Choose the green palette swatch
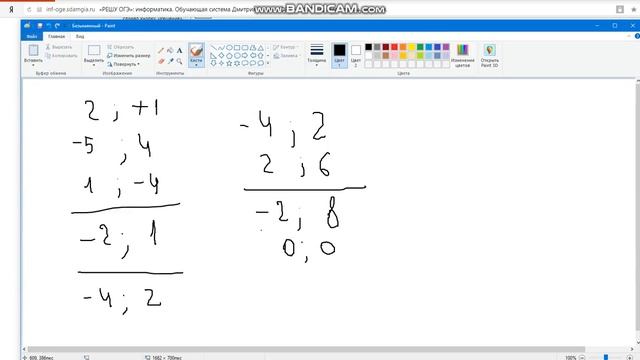The width and height of the screenshot is (640, 360). coord(420,47)
